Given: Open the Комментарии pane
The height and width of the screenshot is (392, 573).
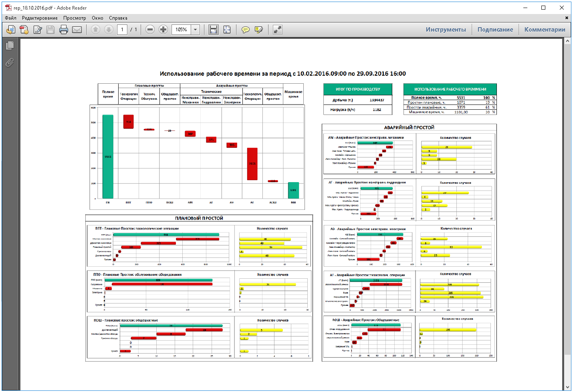Looking at the screenshot, I should (x=545, y=30).
